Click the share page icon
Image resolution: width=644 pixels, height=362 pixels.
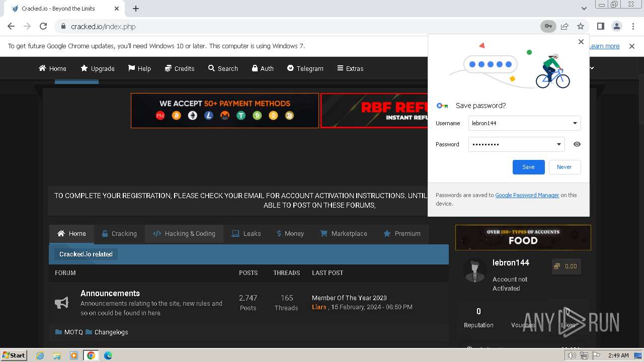pyautogui.click(x=565, y=26)
